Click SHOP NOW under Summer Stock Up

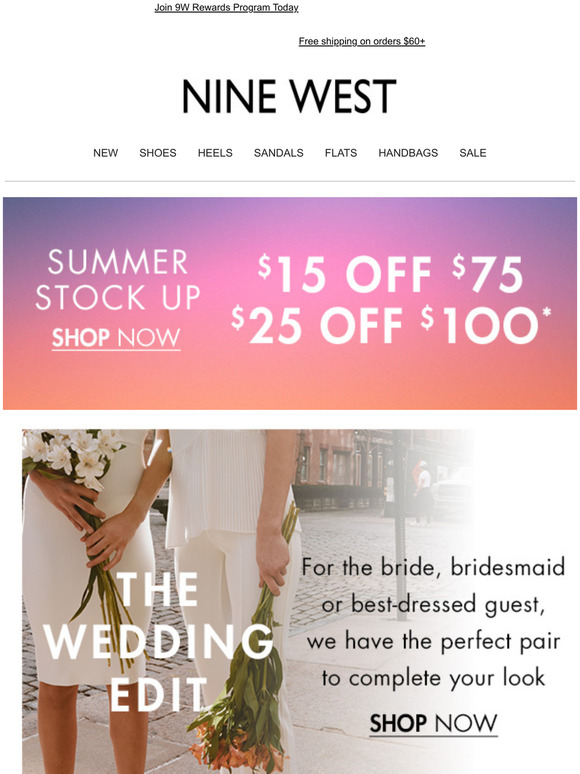(116, 339)
